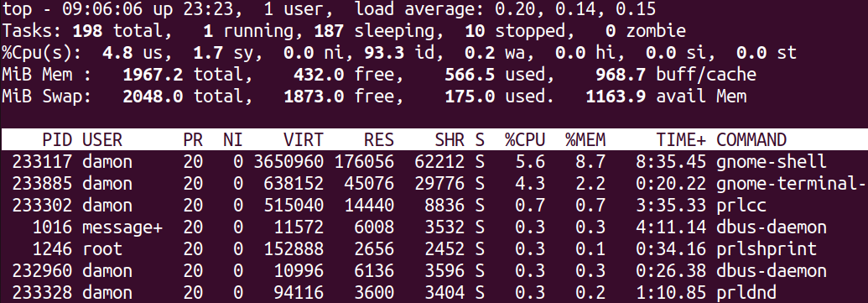Screen dimensions: 868x303
Task: Select PID 233117 in the process list
Action: point(43,162)
